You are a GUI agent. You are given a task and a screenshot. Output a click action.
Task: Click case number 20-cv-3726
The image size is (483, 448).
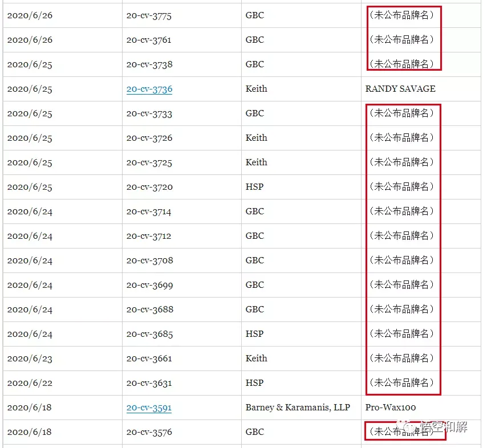(149, 138)
